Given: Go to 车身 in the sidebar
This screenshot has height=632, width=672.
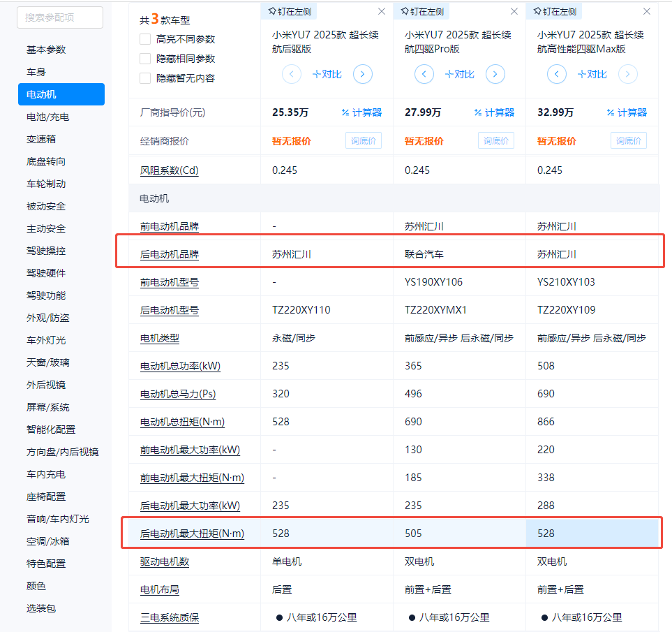Looking at the screenshot, I should click(x=36, y=72).
